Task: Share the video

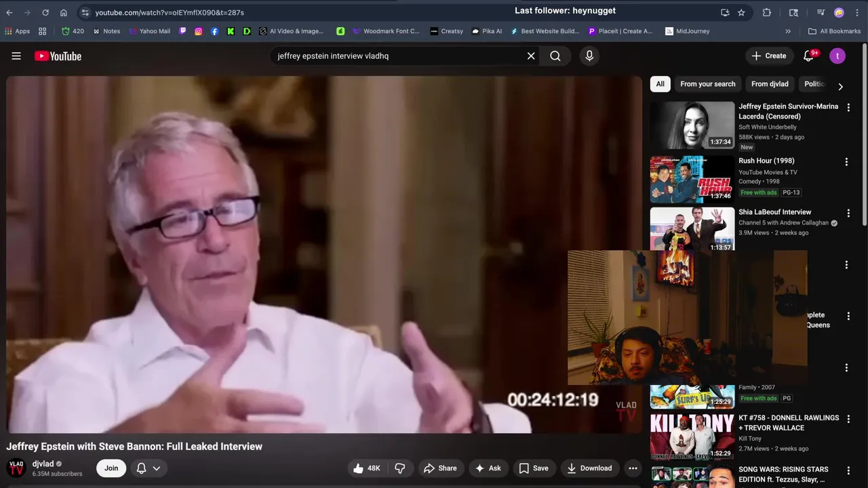Action: (440, 468)
